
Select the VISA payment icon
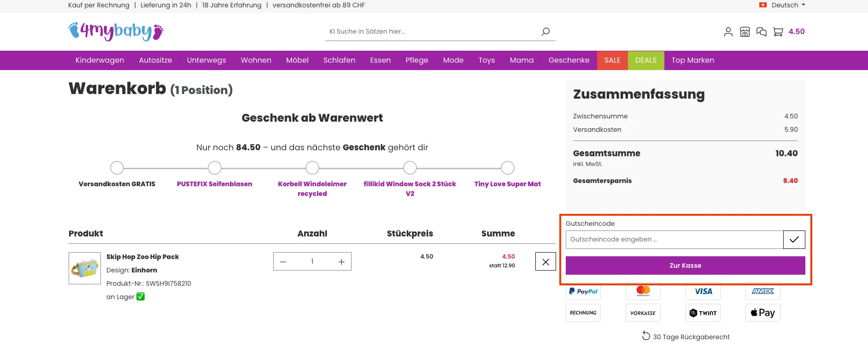[x=703, y=291]
